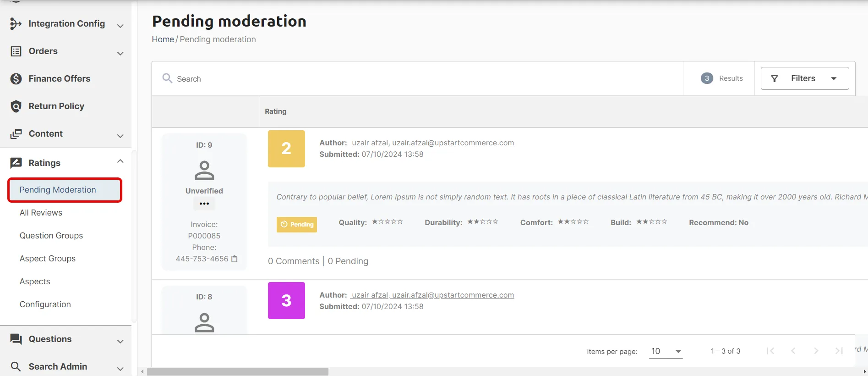Expand the Content menu chevron
This screenshot has width=868, height=376.
(120, 136)
